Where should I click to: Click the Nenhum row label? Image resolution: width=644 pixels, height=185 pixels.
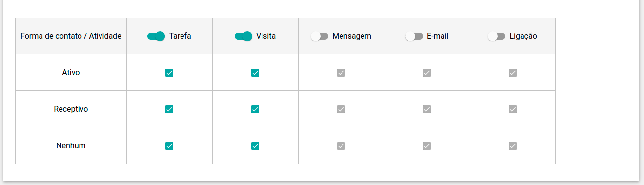pyautogui.click(x=71, y=146)
